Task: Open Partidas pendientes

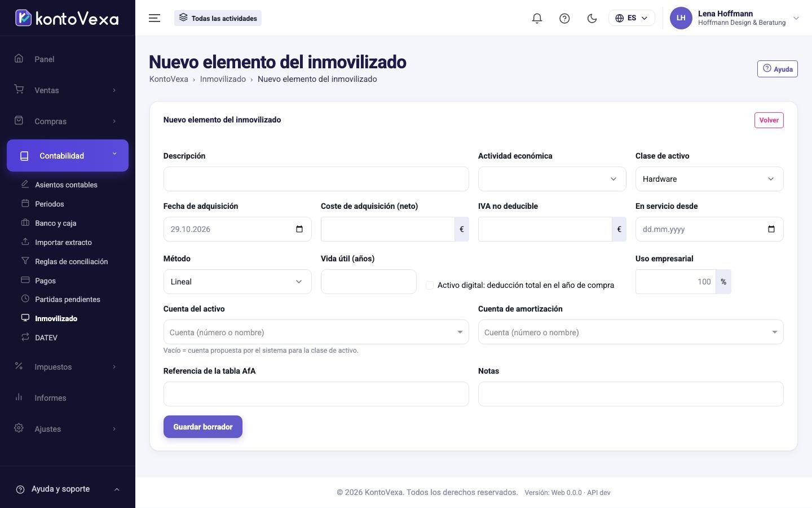Action: coord(68,299)
